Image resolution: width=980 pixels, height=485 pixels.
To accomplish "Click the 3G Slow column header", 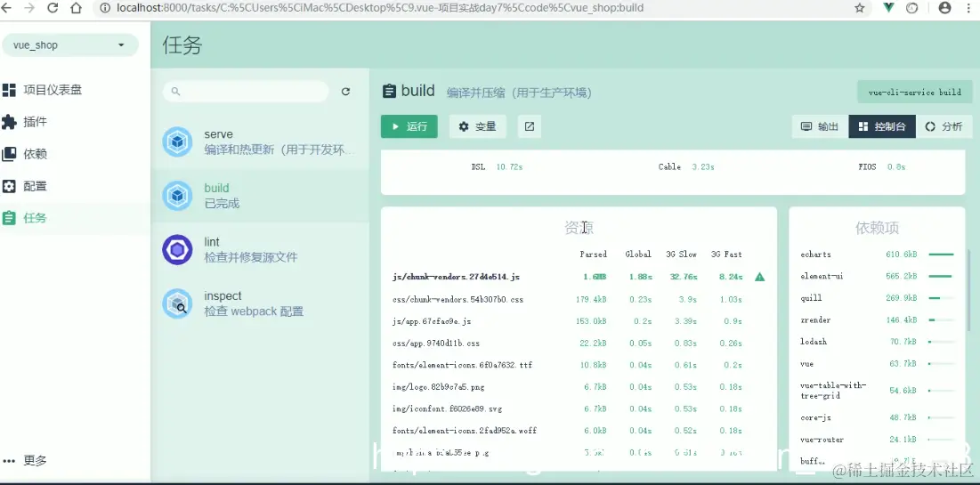I will [681, 255].
